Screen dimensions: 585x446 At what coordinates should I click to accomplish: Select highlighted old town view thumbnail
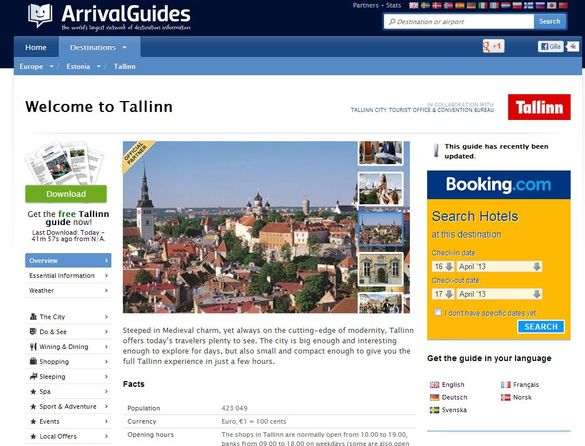click(381, 228)
